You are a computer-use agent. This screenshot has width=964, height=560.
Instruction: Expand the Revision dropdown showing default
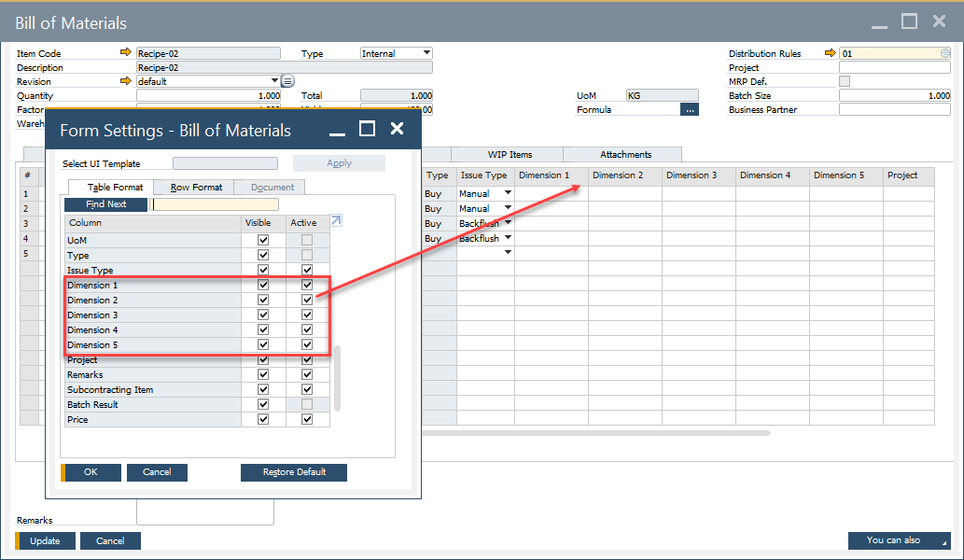[274, 81]
